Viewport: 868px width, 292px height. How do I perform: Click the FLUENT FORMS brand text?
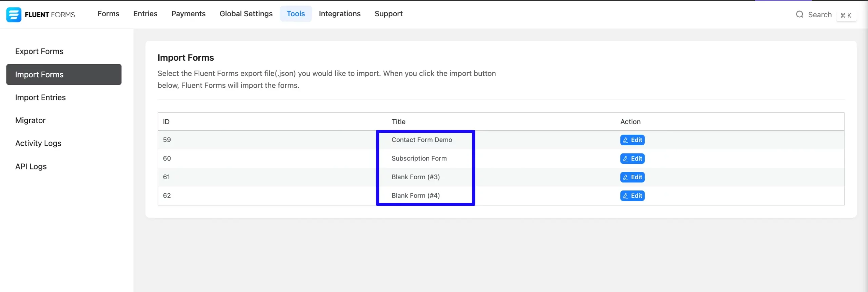point(50,15)
